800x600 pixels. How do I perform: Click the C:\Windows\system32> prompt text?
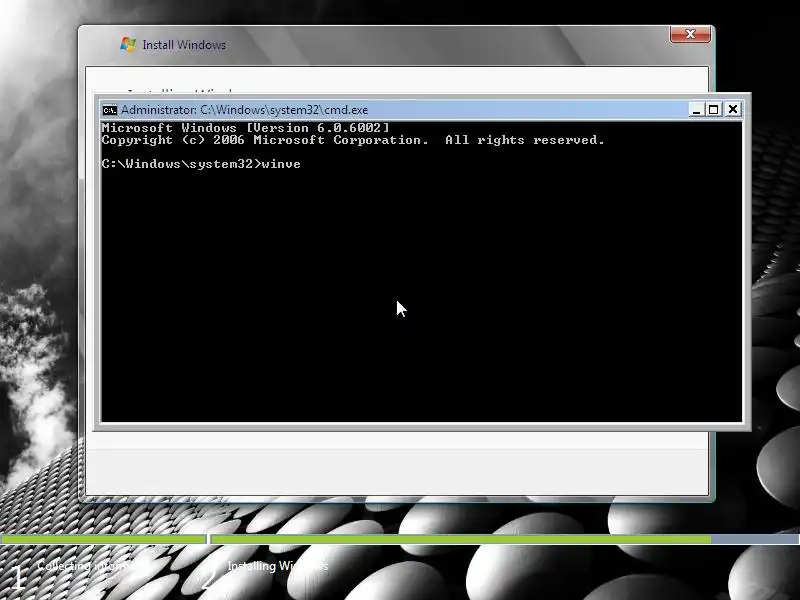click(x=181, y=164)
